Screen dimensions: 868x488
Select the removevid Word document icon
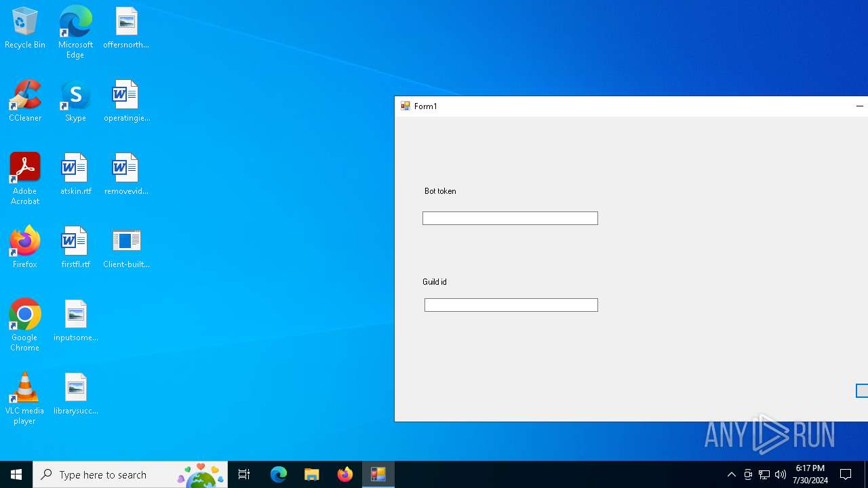[126, 175]
